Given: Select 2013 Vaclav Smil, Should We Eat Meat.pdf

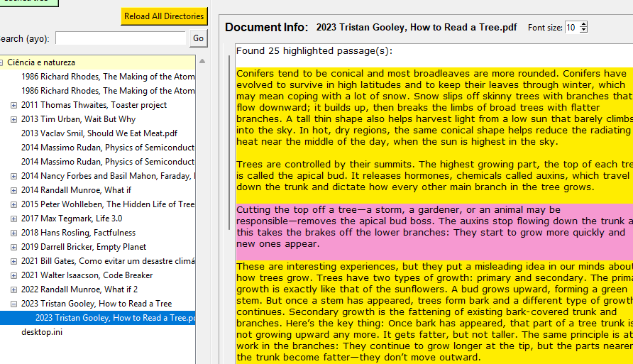Looking at the screenshot, I should (x=99, y=133).
